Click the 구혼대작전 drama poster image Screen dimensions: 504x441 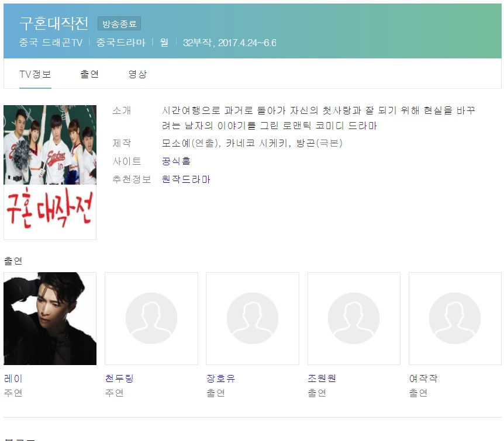[50, 172]
